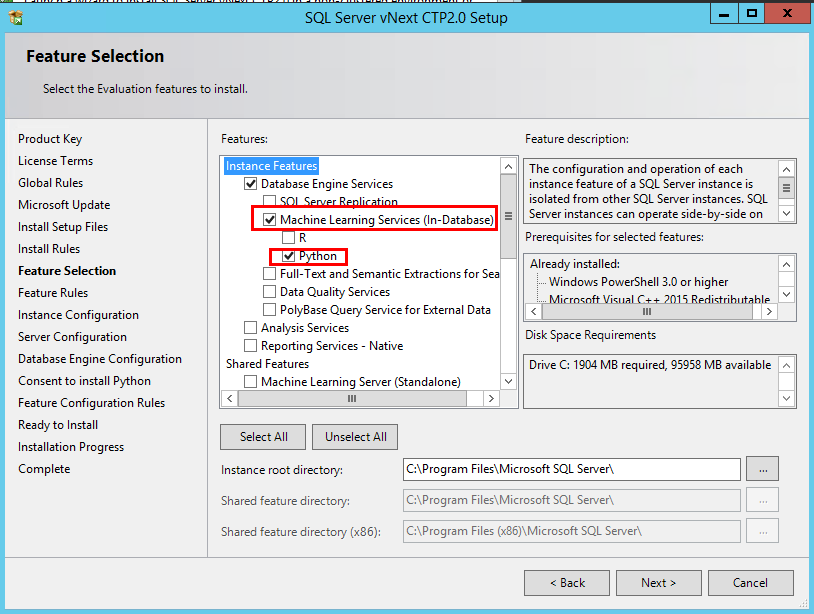Enable PolyBase Query Service for External Data

(x=269, y=310)
